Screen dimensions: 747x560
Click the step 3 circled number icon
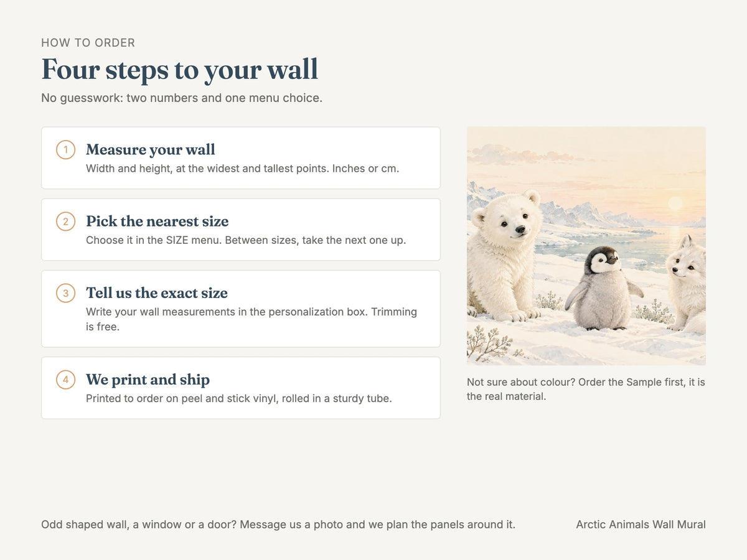click(x=65, y=292)
